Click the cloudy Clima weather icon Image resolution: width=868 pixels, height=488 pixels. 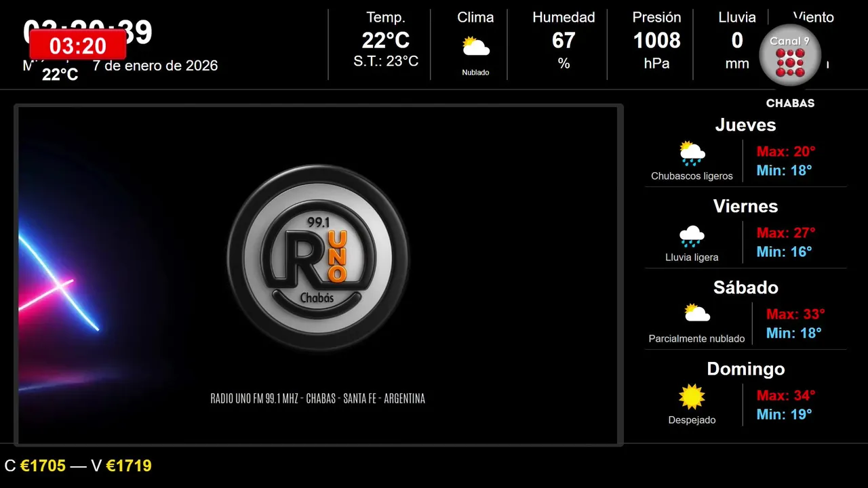pos(475,47)
